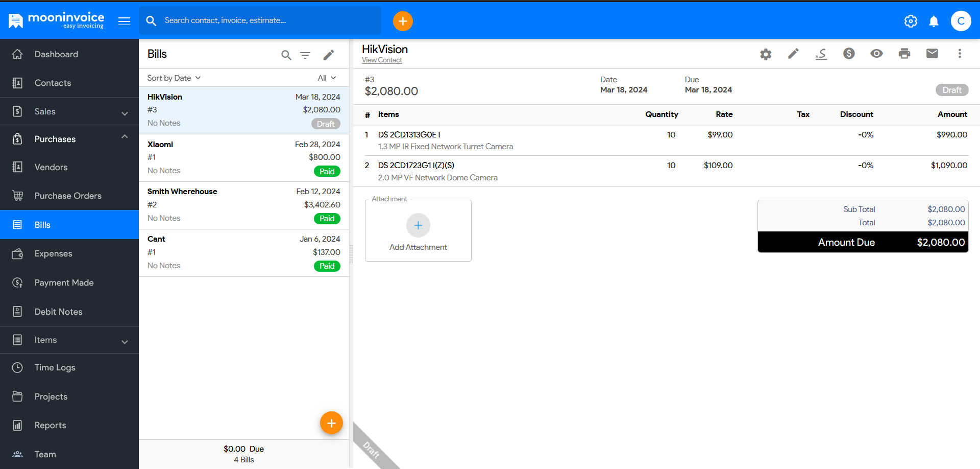Select the Cant bill
Viewport: 980px width, 469px height.
[244, 253]
